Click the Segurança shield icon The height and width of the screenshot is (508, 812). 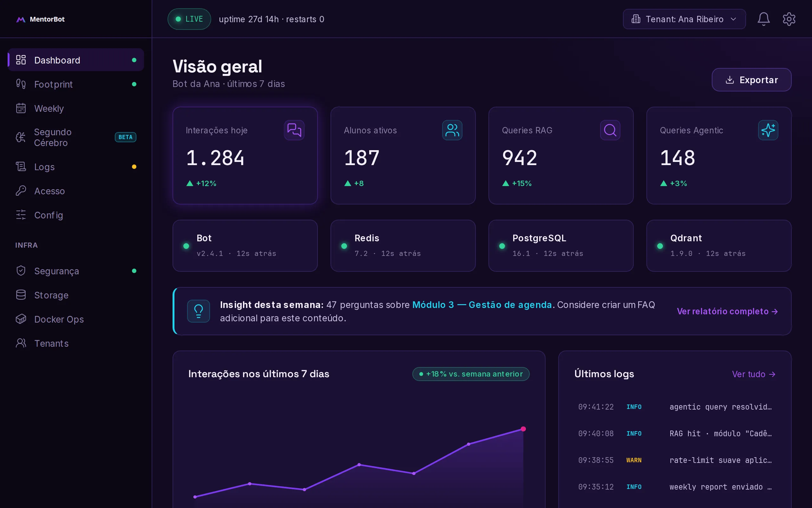[21, 271]
